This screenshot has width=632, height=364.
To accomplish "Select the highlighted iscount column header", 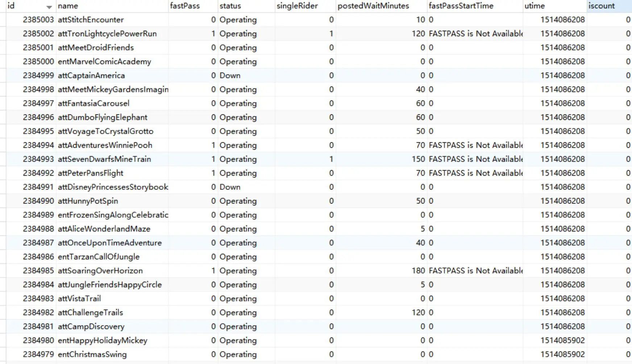I will (610, 6).
